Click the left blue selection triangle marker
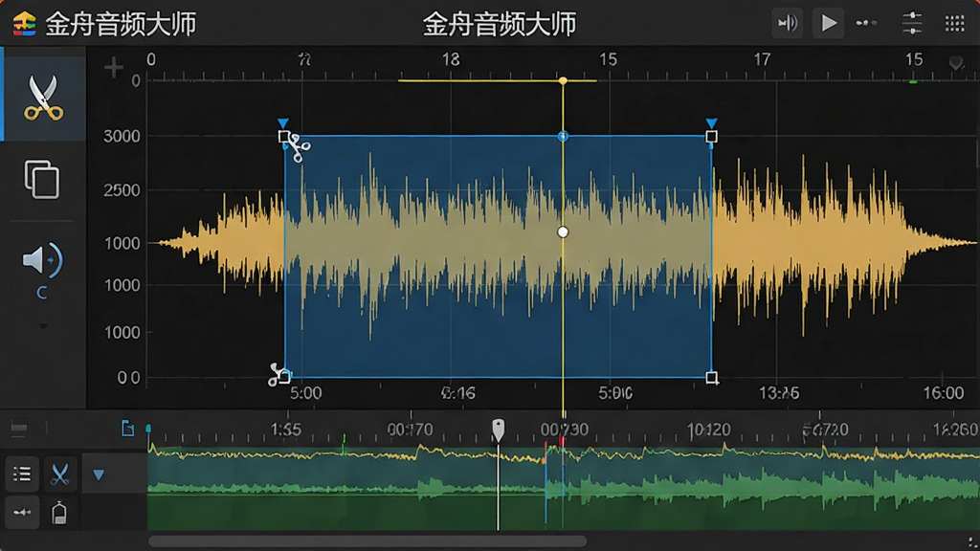Screen dimensions: 980x551 point(283,123)
